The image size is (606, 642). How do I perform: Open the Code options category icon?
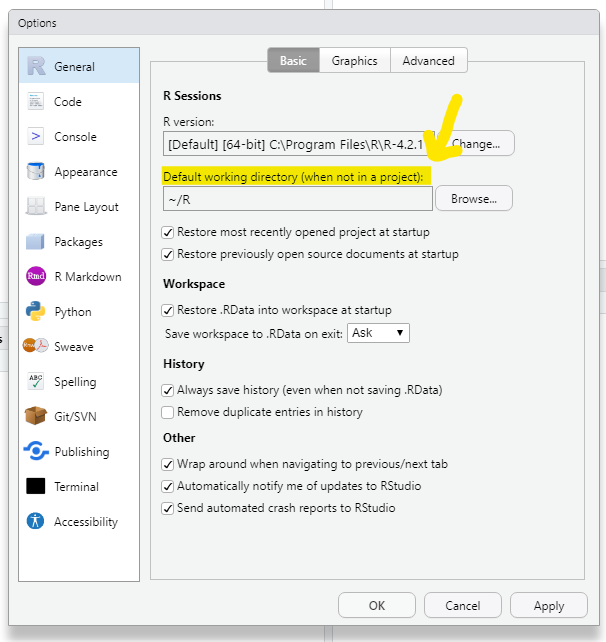[36, 102]
